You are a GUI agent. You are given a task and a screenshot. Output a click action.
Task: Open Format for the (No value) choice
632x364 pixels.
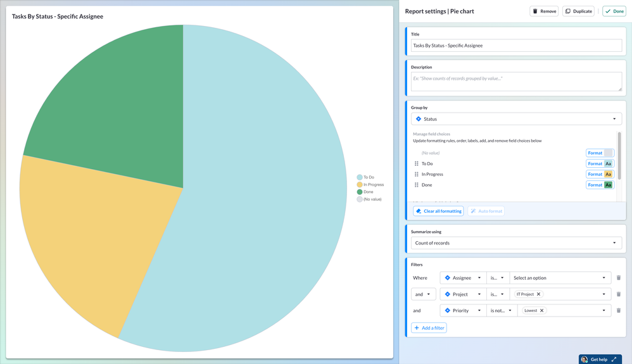coord(600,153)
